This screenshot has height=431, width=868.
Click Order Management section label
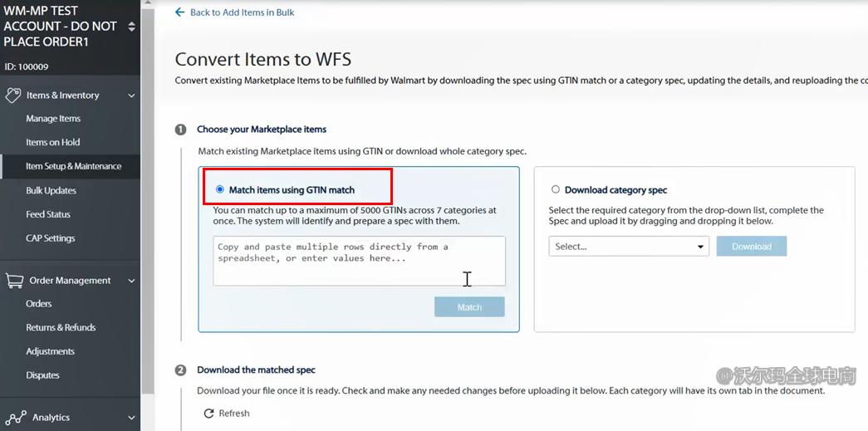(71, 281)
